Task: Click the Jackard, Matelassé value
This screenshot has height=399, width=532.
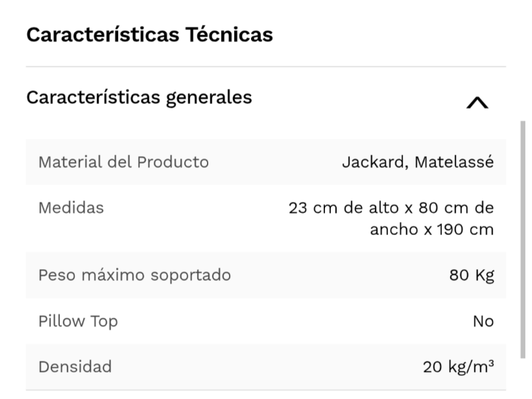Action: point(418,162)
